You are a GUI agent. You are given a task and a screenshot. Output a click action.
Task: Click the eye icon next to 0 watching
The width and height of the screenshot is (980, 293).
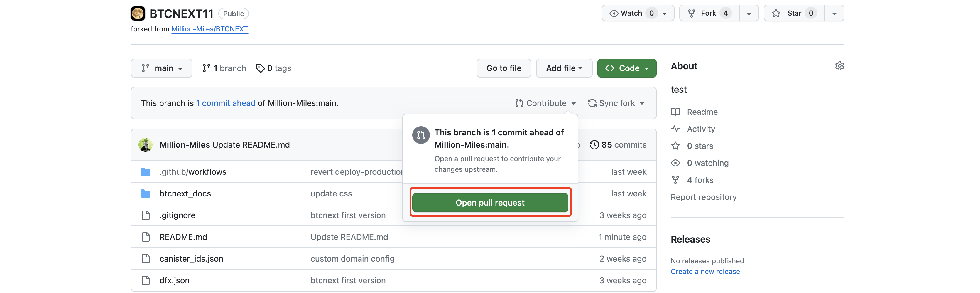[675, 163]
